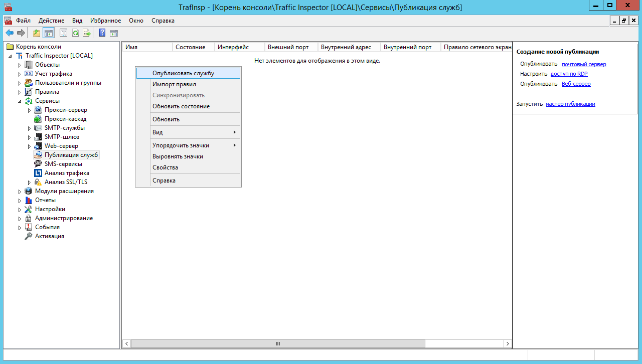Click the Веб-сервер link
The image size is (642, 364).
576,84
